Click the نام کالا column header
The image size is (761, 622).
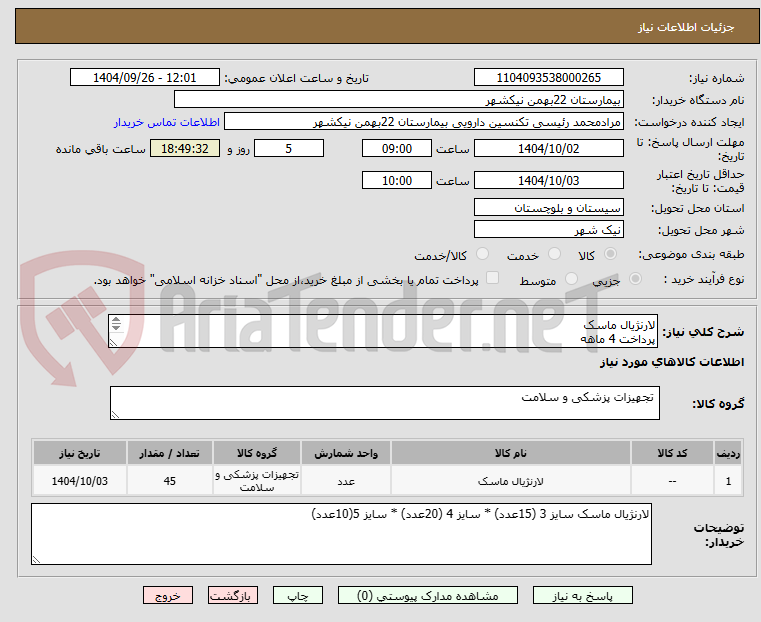pos(511,453)
